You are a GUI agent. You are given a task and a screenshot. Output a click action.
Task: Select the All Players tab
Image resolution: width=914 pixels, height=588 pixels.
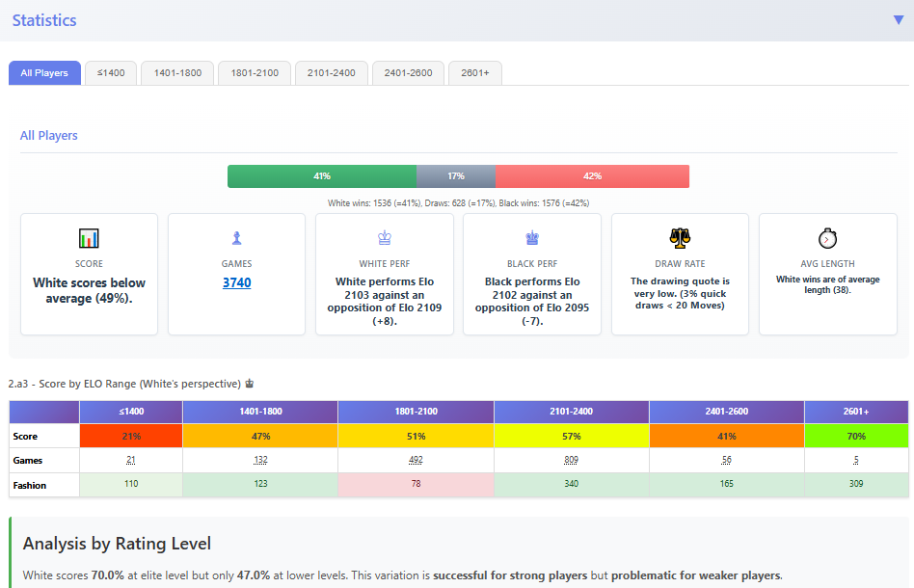pos(44,73)
